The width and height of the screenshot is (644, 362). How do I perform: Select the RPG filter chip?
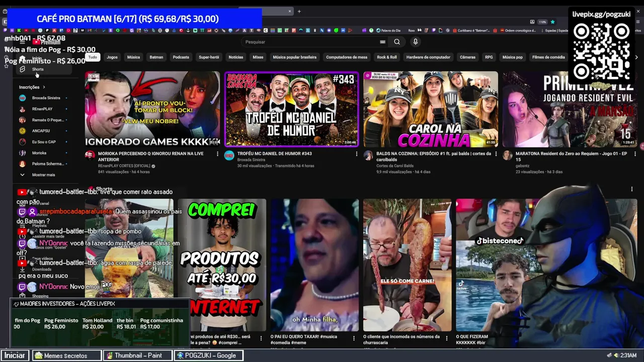tap(489, 57)
